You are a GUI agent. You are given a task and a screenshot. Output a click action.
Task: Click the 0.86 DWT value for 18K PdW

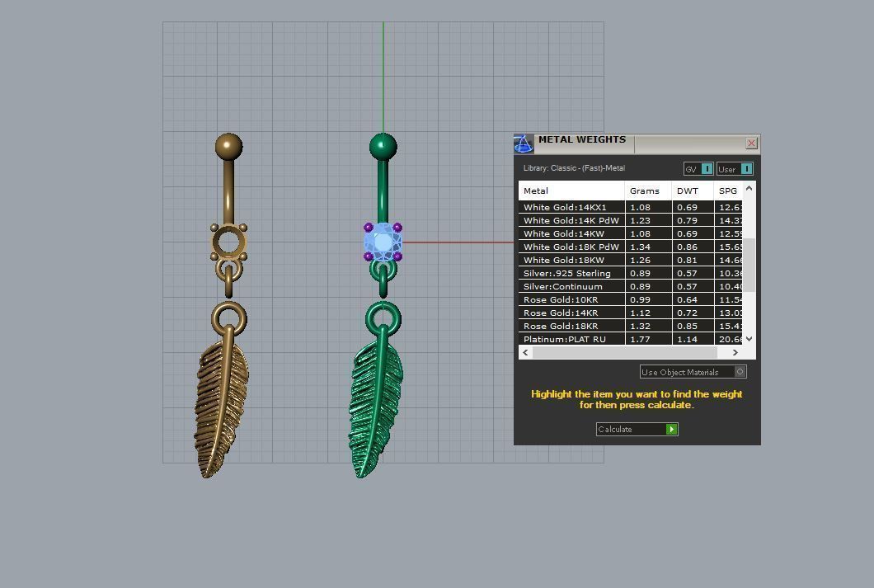click(x=687, y=247)
